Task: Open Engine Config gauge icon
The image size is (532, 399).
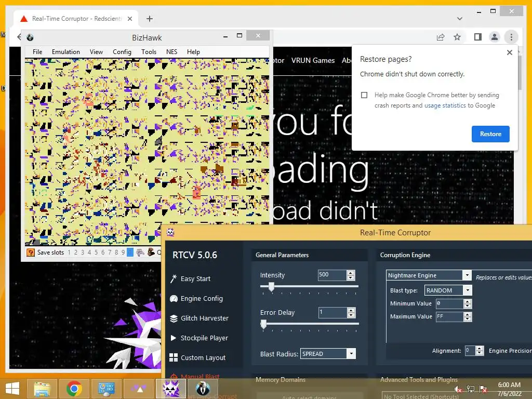Action: click(174, 299)
